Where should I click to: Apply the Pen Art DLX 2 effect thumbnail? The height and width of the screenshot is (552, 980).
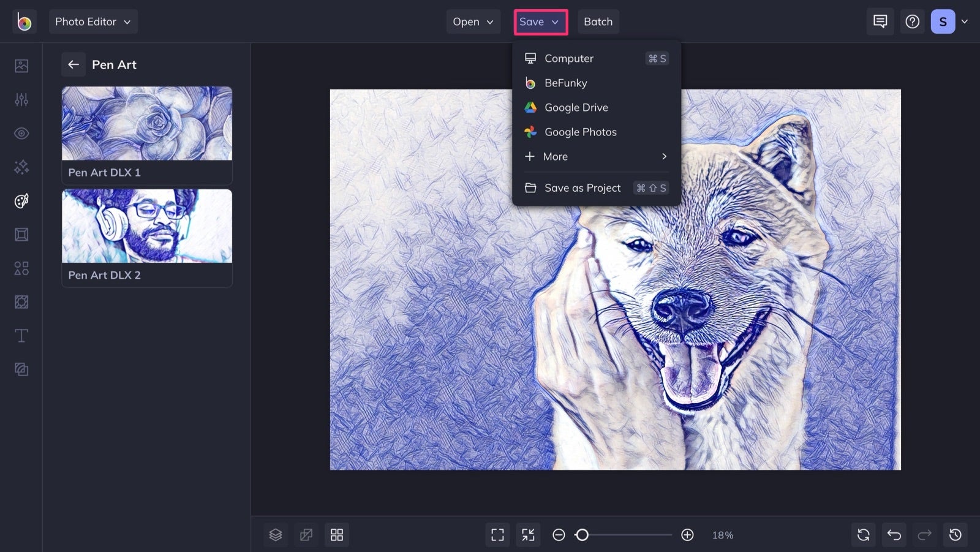tap(146, 226)
